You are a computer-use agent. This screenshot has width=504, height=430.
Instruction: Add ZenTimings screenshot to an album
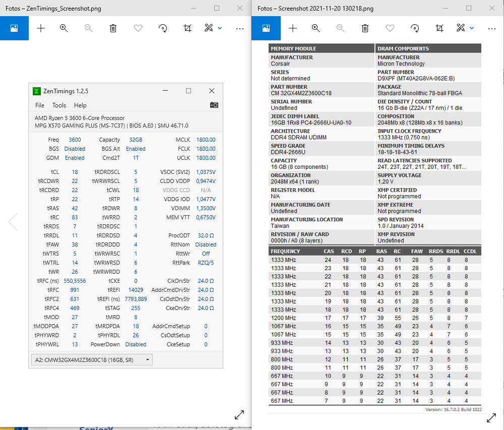pyautogui.click(x=40, y=28)
